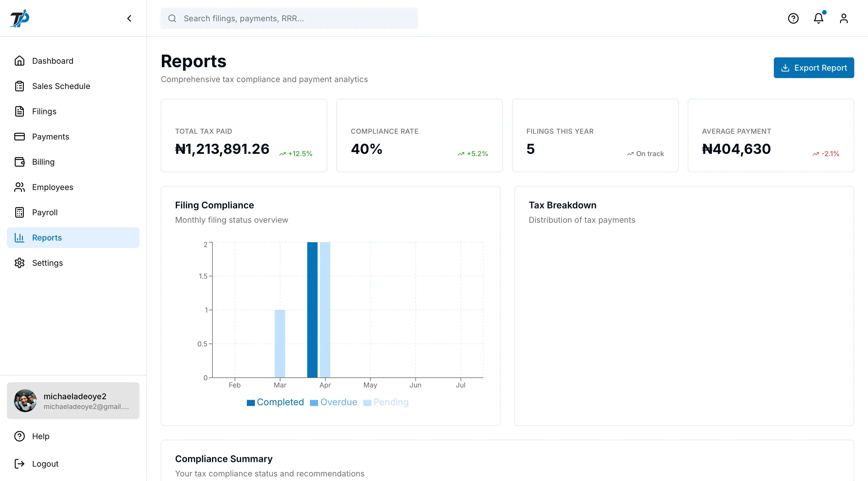Click the Employees people icon
This screenshot has width=868, height=481.
tap(20, 187)
